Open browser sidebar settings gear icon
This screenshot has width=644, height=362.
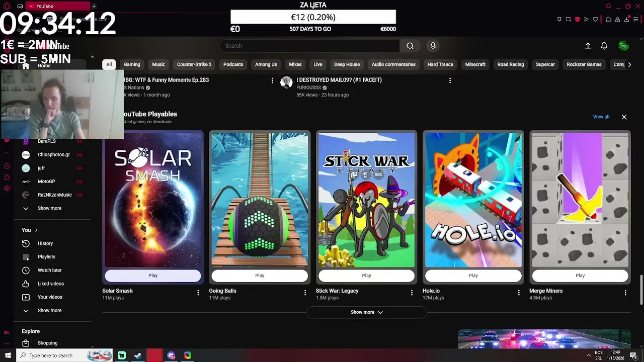[x=7, y=189]
